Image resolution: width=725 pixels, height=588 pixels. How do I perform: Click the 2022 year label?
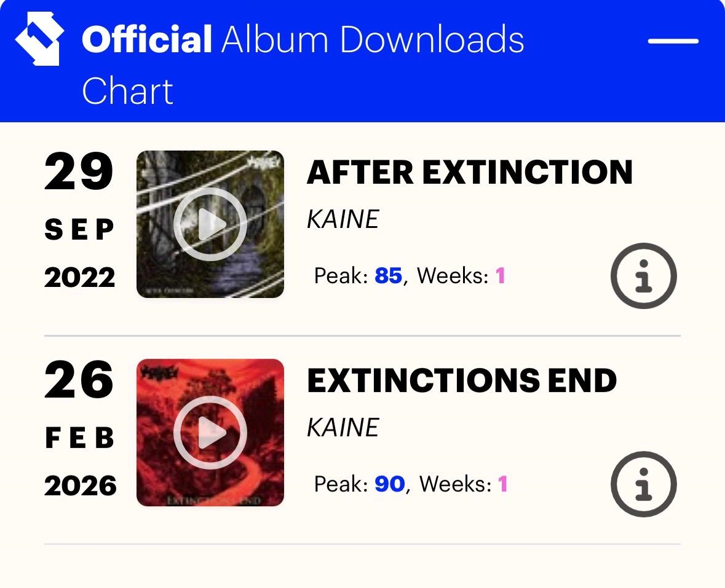pyautogui.click(x=79, y=278)
